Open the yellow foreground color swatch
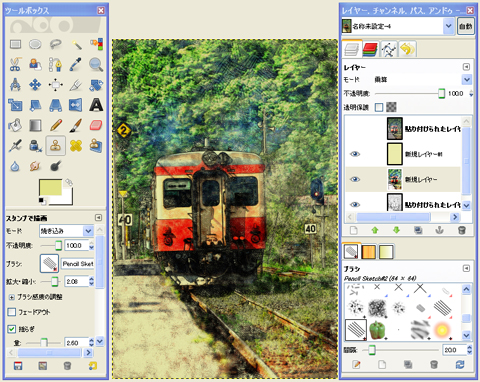 (50, 187)
